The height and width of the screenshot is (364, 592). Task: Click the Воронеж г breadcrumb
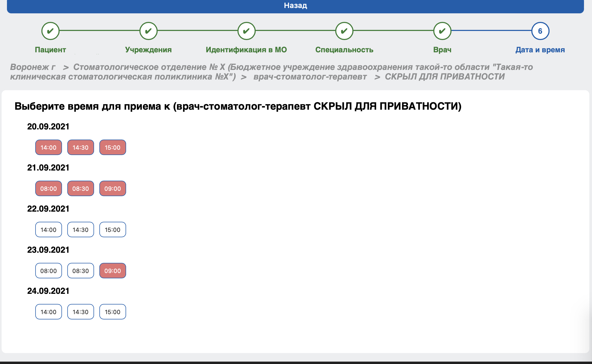[x=33, y=67]
